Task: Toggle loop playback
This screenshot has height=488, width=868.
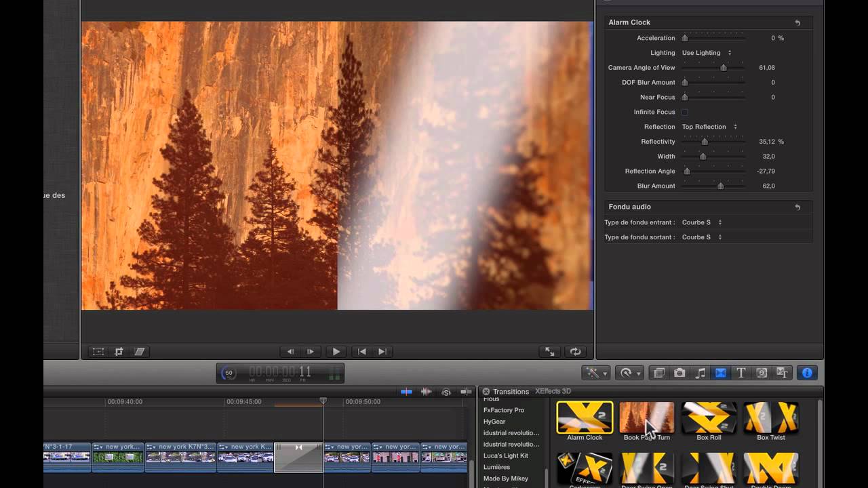Action: 576,352
